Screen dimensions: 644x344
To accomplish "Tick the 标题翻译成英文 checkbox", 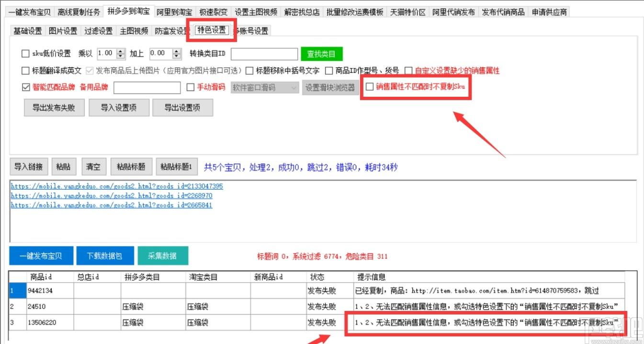I will (26, 70).
